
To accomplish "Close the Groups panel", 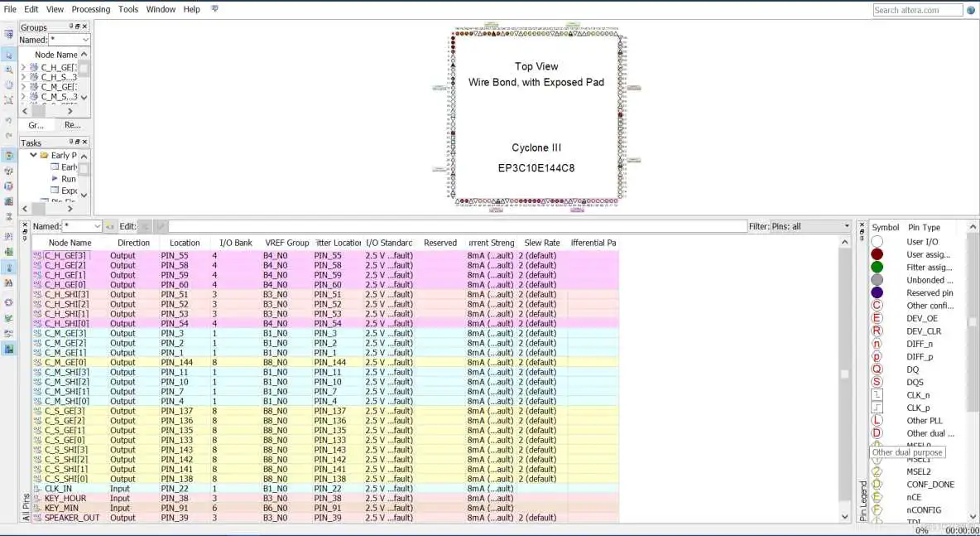I will pos(85,27).
